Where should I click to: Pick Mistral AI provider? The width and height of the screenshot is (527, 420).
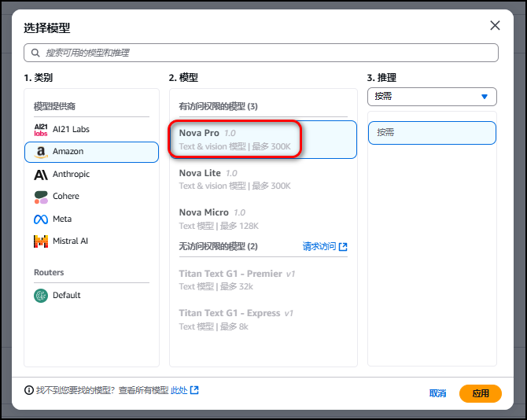click(91, 241)
